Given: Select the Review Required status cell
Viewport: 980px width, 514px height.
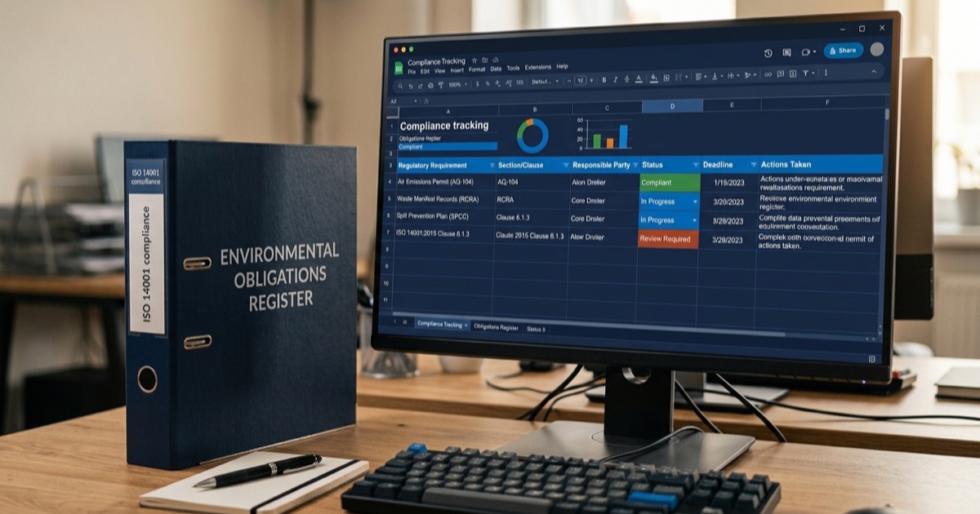Looking at the screenshot, I should [x=668, y=239].
